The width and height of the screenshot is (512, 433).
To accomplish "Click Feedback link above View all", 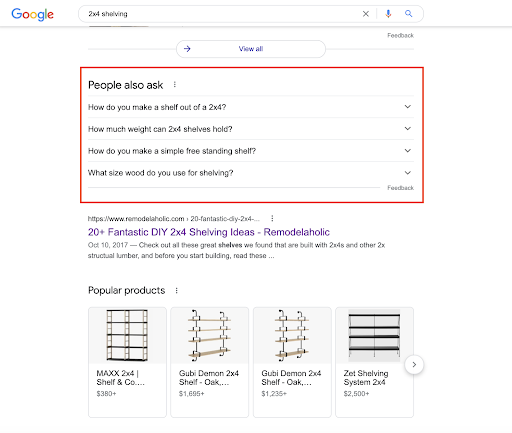I will pos(400,35).
